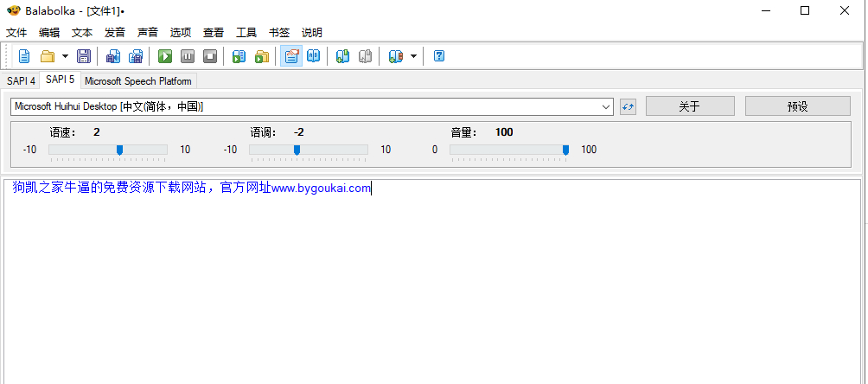This screenshot has width=868, height=384.
Task: Open the 选项 menu
Action: [181, 33]
